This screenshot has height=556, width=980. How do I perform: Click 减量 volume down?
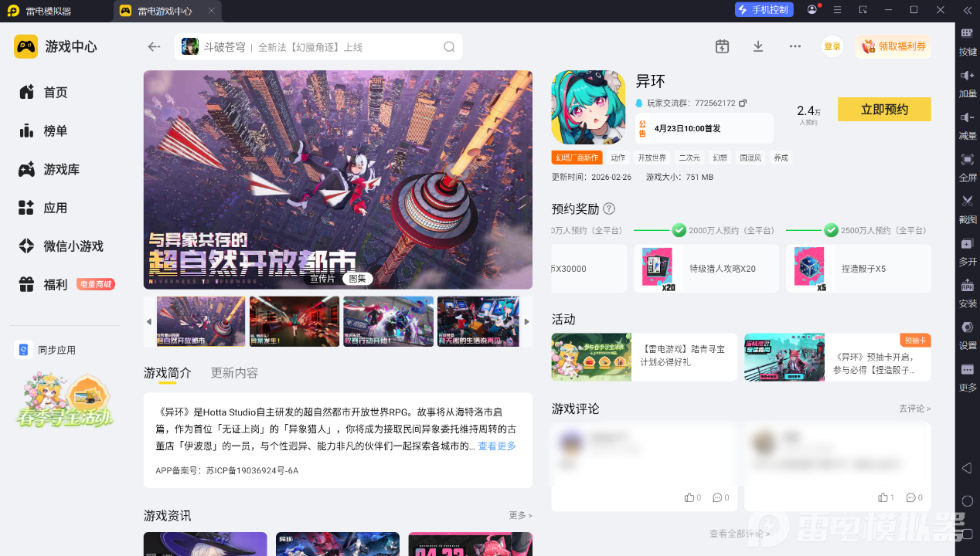pos(968,124)
